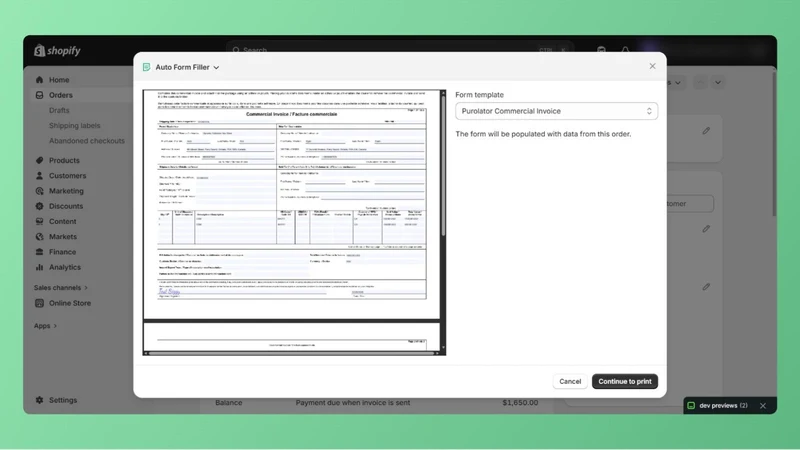Dismiss the dev previews bar
Viewport: 800px width, 450px height.
click(763, 406)
